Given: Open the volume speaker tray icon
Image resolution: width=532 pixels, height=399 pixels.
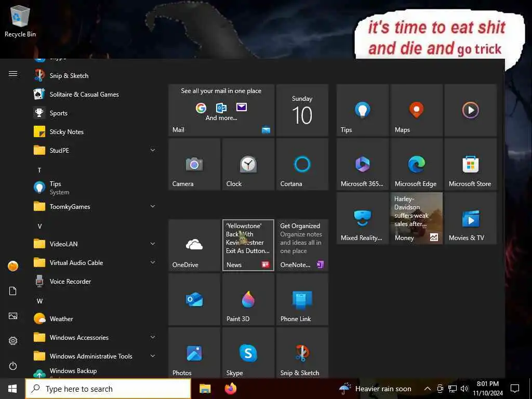Looking at the screenshot, I should point(464,389).
